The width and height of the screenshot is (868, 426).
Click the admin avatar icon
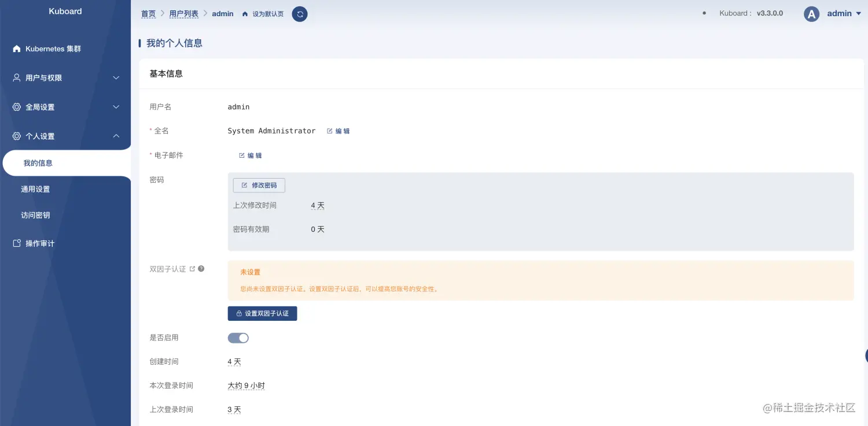pyautogui.click(x=812, y=14)
